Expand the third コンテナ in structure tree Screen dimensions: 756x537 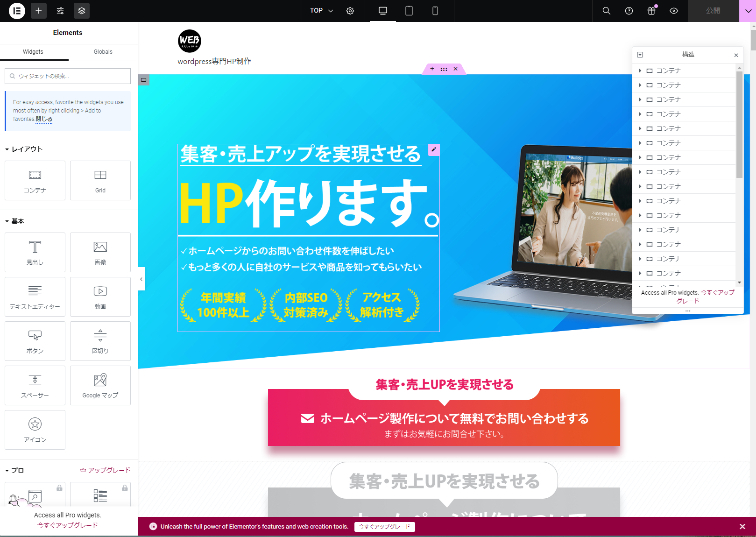tap(640, 100)
